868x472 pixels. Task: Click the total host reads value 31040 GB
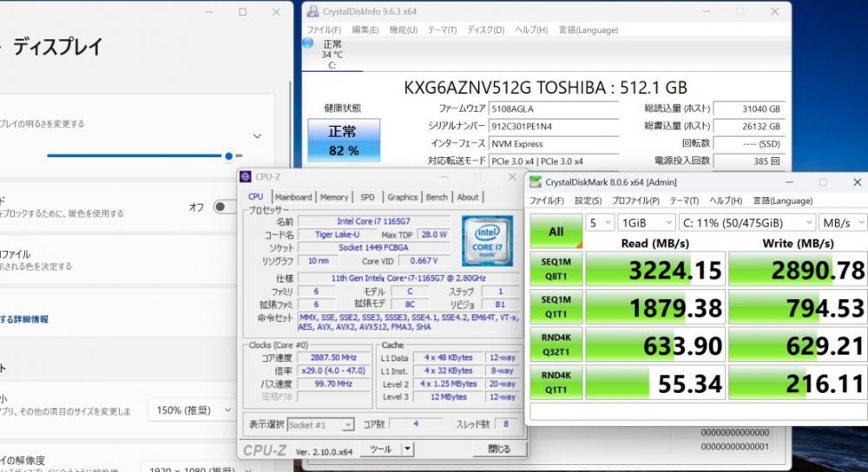pos(749,109)
